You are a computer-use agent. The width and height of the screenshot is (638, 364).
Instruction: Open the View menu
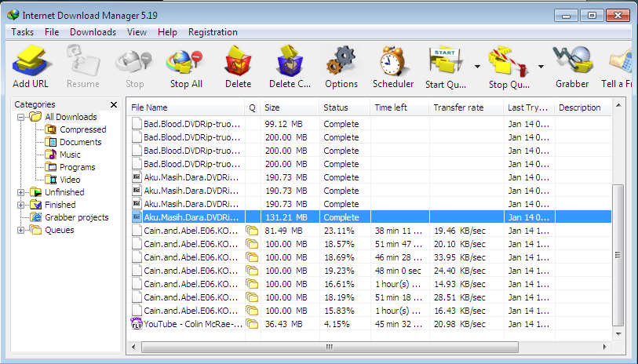[137, 32]
